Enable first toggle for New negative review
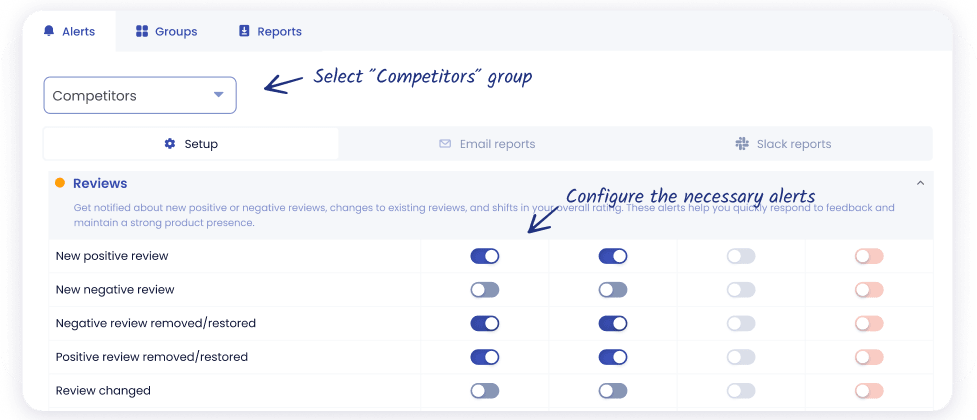This screenshot has height=420, width=977. point(485,290)
